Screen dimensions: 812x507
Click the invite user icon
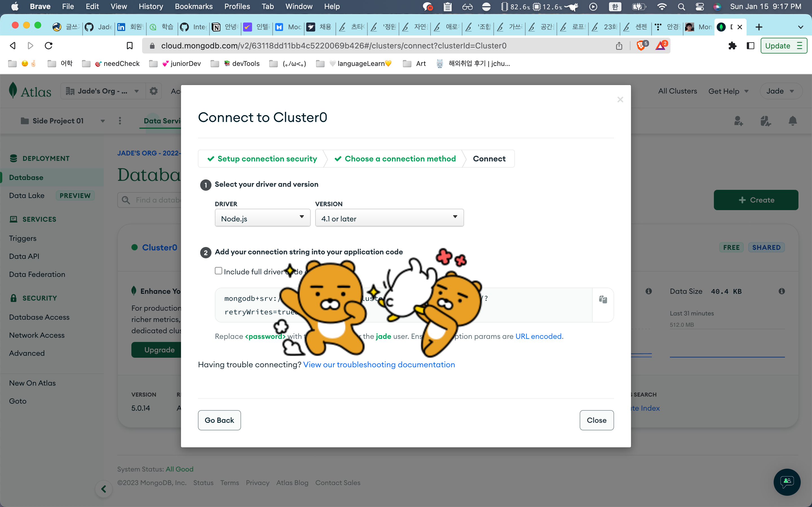click(738, 121)
